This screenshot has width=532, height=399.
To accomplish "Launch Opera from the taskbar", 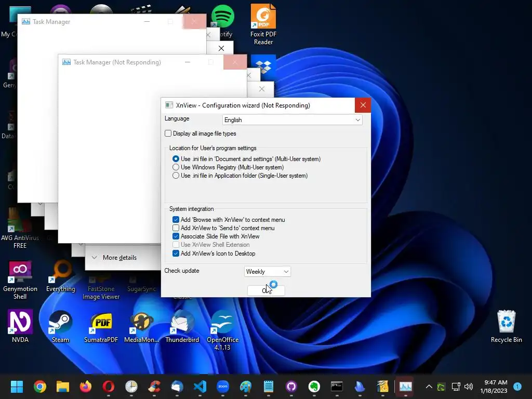I will click(x=108, y=387).
